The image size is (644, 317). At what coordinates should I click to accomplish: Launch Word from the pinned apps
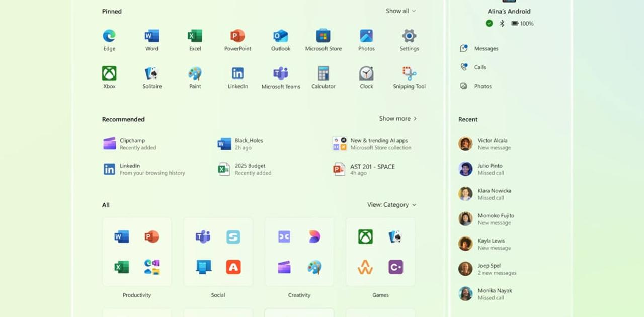coord(152,40)
